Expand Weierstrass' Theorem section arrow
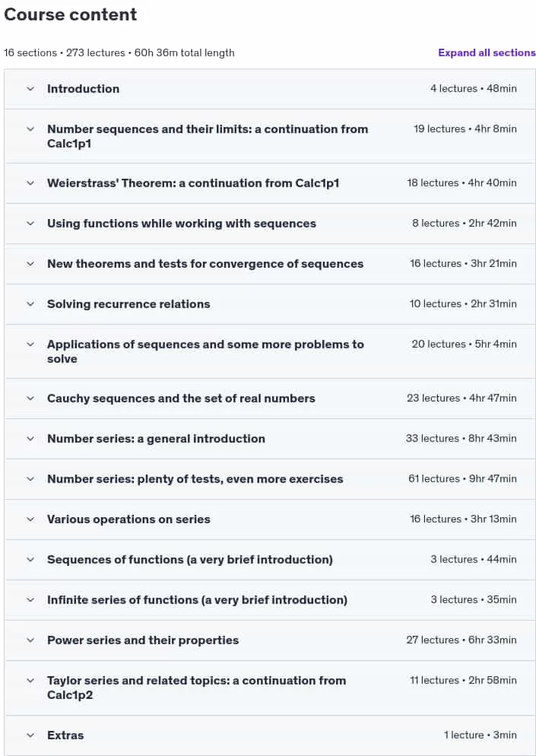 (x=30, y=183)
